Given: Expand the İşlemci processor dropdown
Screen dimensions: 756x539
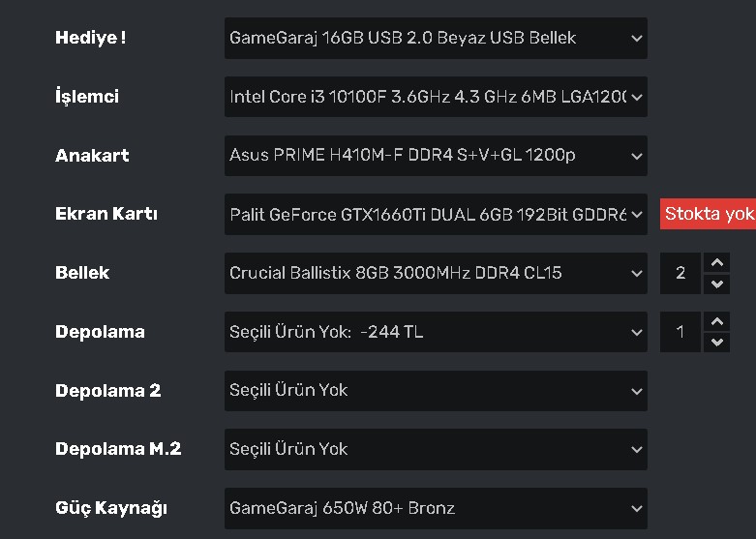Looking at the screenshot, I should (436, 97).
